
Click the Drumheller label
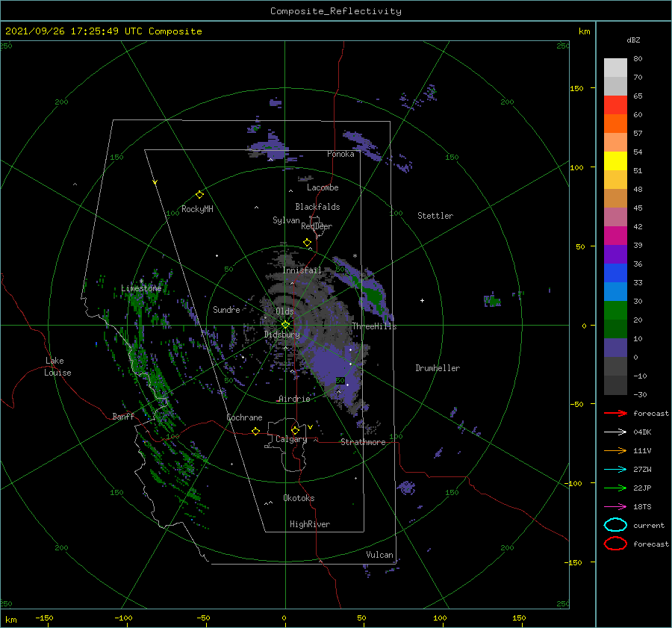pos(438,368)
